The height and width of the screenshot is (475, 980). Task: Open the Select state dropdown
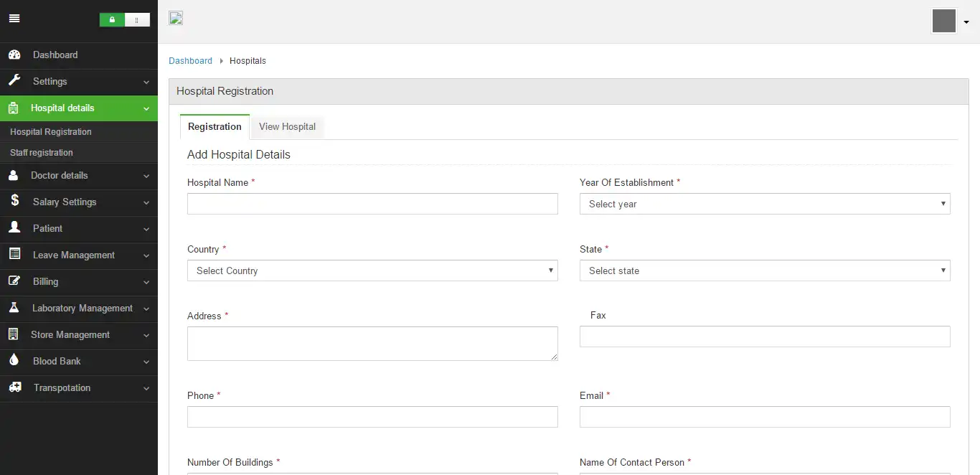click(x=765, y=271)
